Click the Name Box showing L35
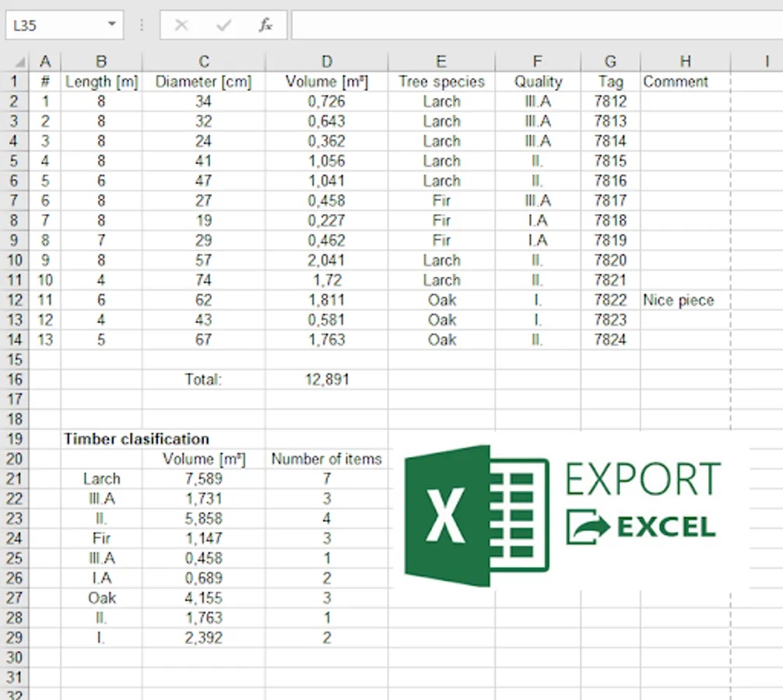The height and width of the screenshot is (700, 783). [x=65, y=24]
